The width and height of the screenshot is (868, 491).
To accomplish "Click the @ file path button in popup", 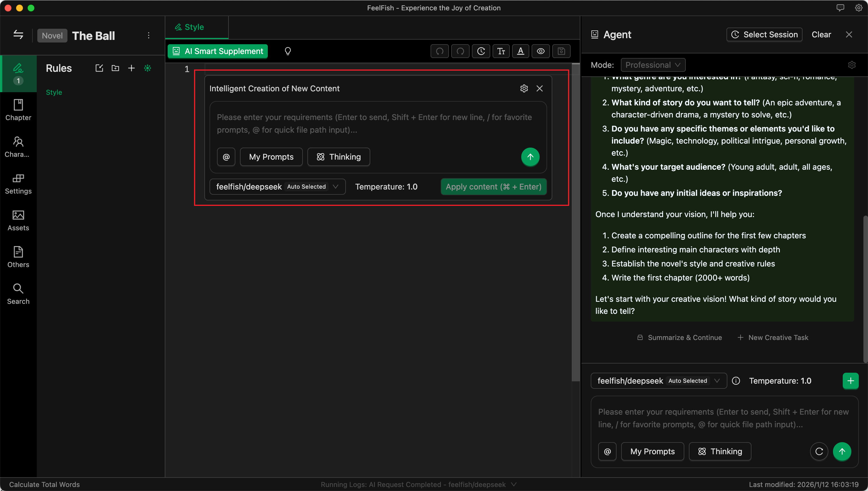I will point(226,157).
